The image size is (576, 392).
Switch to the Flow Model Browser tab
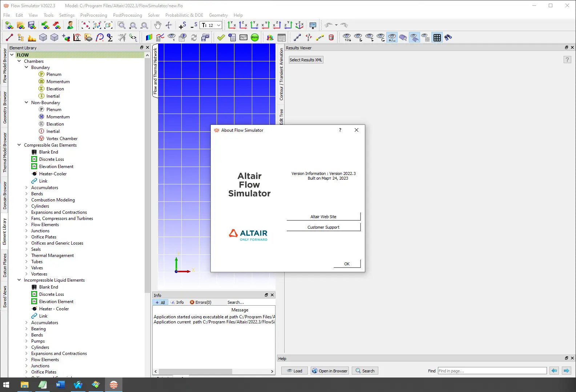[x=4, y=66]
